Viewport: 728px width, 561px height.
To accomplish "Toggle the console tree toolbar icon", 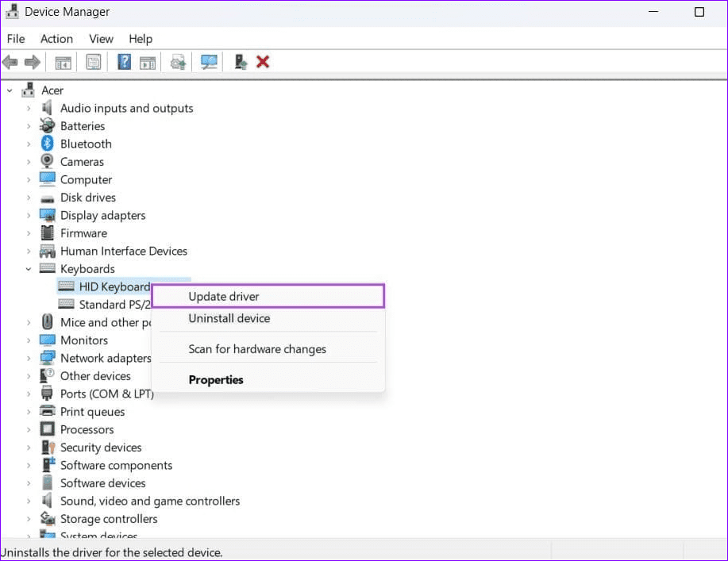I will click(x=64, y=62).
